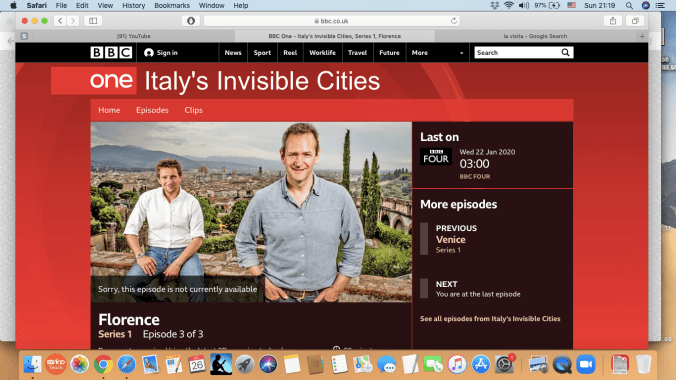Open Reminders in the Dock
The image size is (676, 380).
coord(339,364)
